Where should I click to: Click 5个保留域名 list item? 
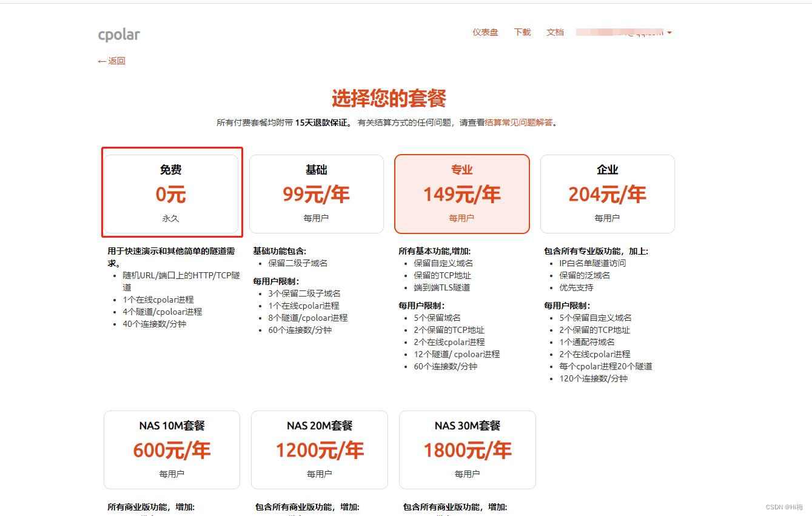[437, 318]
